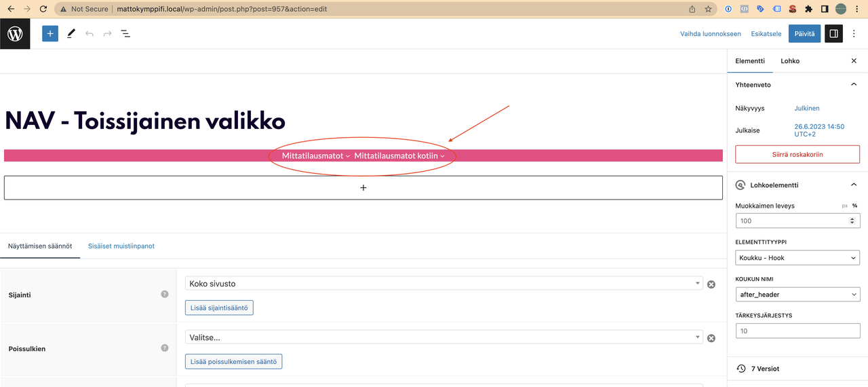Open the Näyttämisen säännöt tab
The image size is (868, 387).
[40, 246]
